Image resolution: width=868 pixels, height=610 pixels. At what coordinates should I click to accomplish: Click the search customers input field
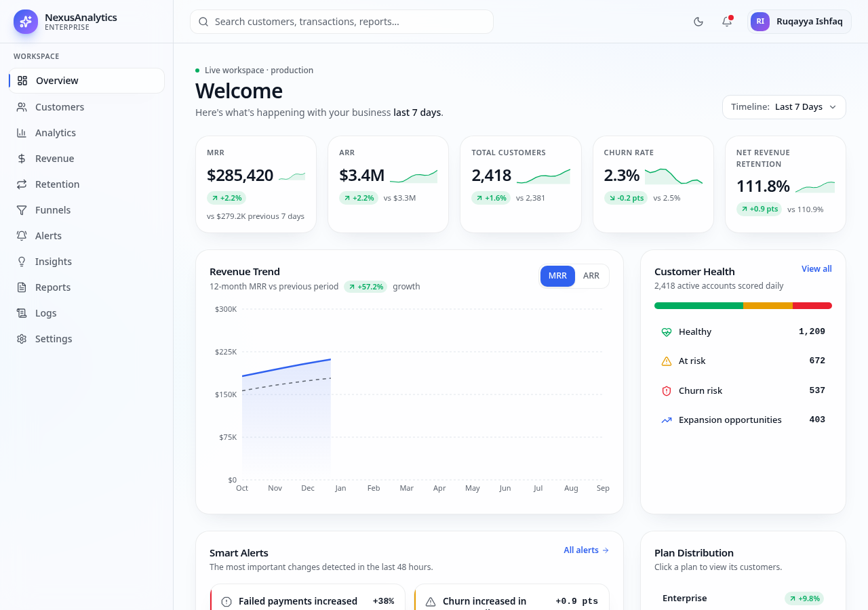[342, 22]
